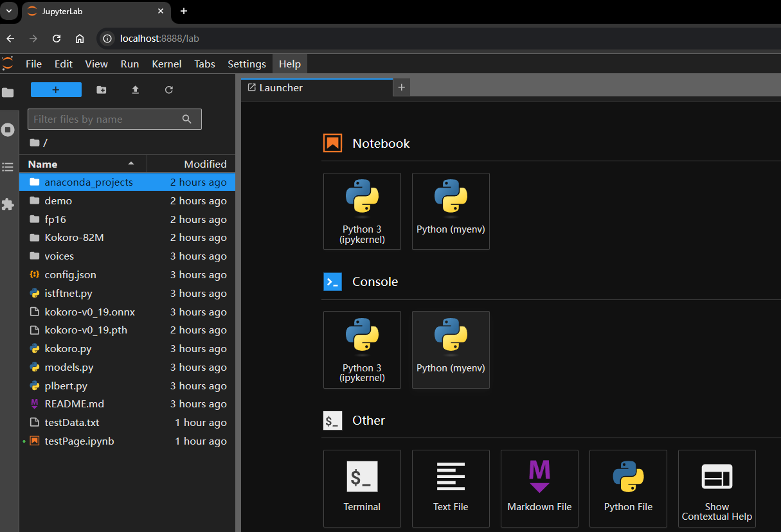Click the New Folder icon
This screenshot has height=532, width=781.
click(102, 90)
